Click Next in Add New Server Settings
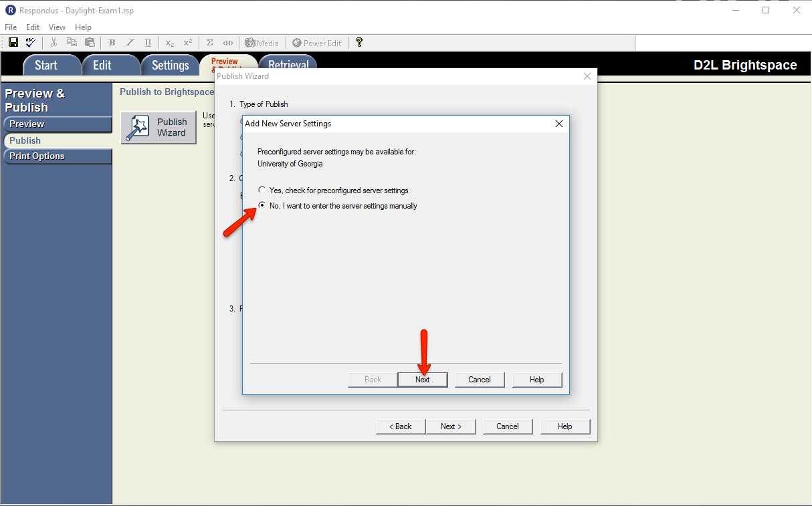Image resolution: width=812 pixels, height=506 pixels. point(422,380)
